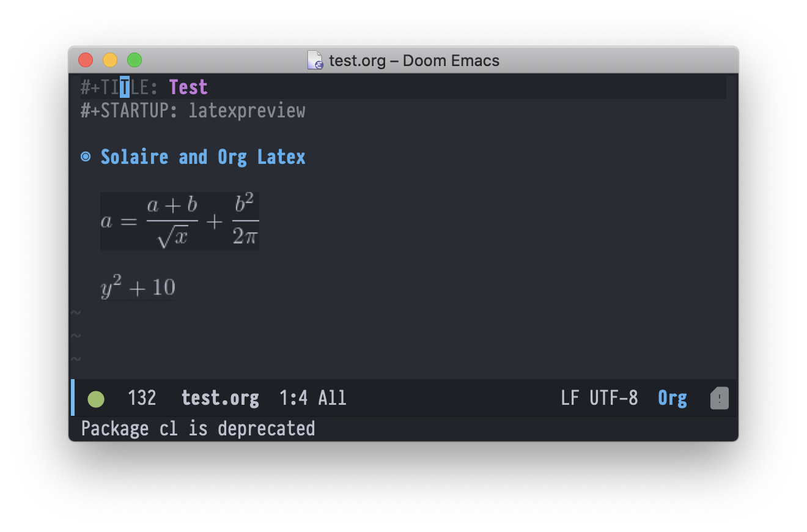Toggle the fraction equation preview to source

pyautogui.click(x=179, y=220)
